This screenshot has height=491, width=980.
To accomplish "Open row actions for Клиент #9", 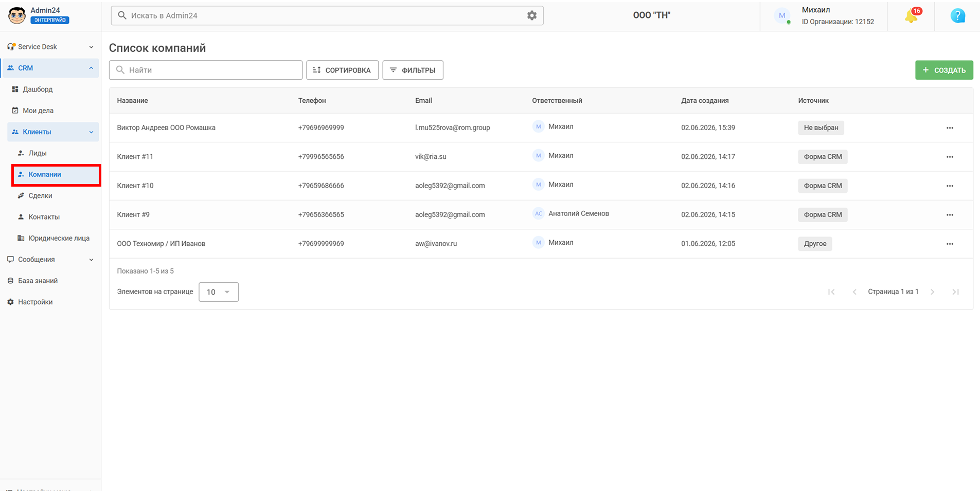I will (x=950, y=215).
